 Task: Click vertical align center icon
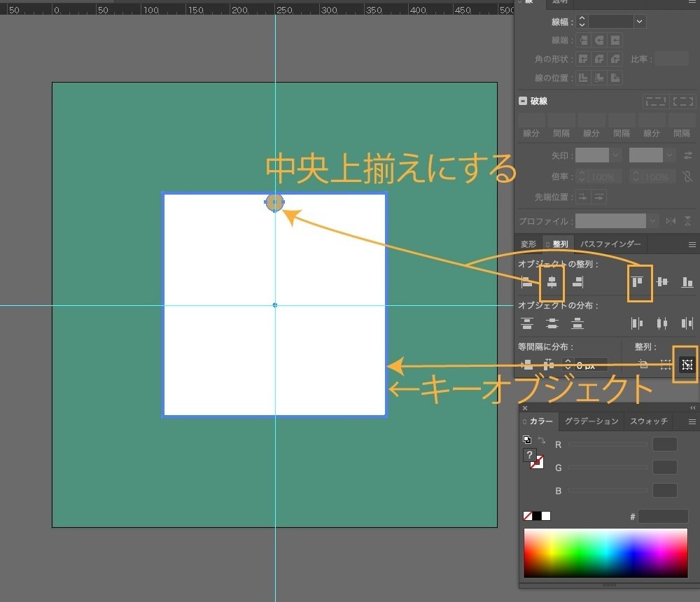(x=662, y=282)
